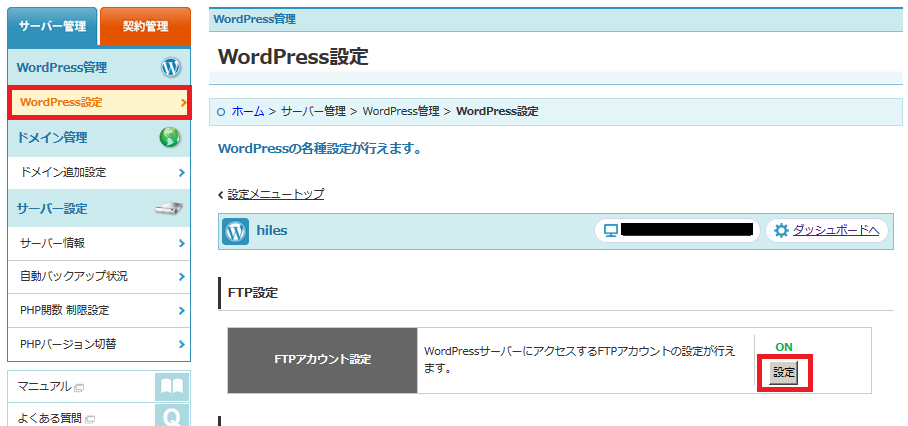The image size is (908, 426).
Task: Open the よくある質問 link
Action: tap(49, 418)
